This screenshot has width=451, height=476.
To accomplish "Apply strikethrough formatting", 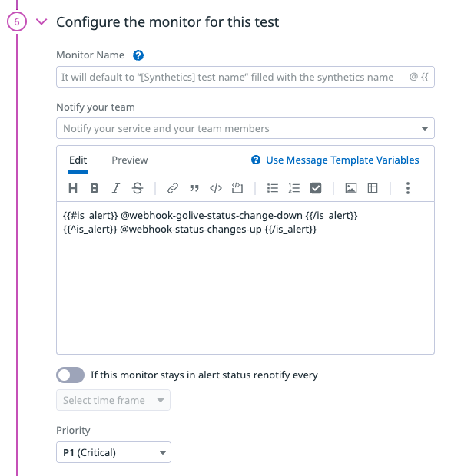I will point(138,188).
